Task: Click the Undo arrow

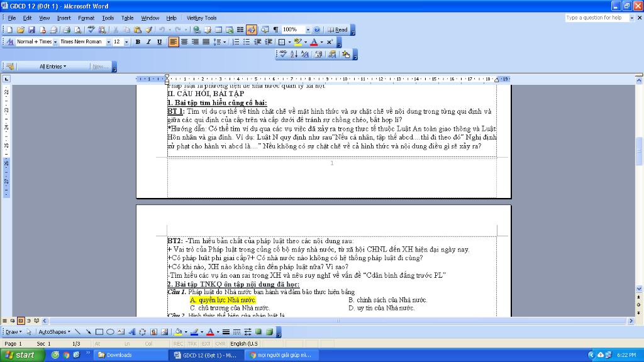Action: tap(162, 30)
